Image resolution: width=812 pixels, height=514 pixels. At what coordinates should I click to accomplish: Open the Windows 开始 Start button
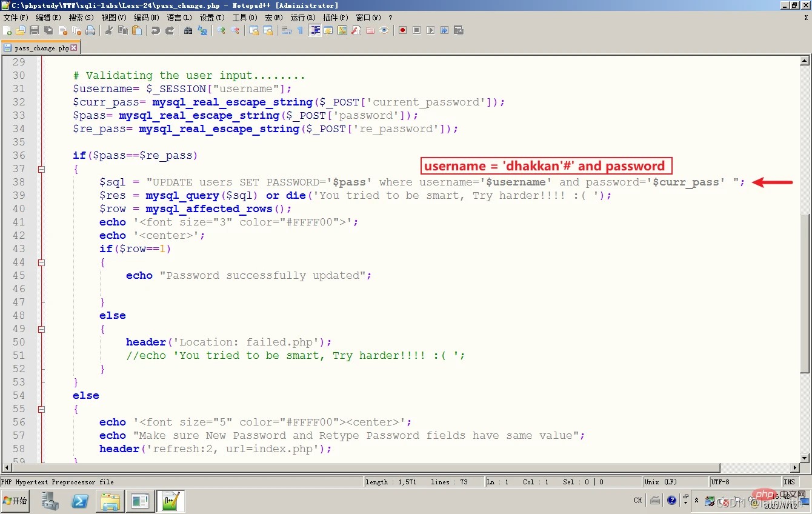click(x=15, y=501)
